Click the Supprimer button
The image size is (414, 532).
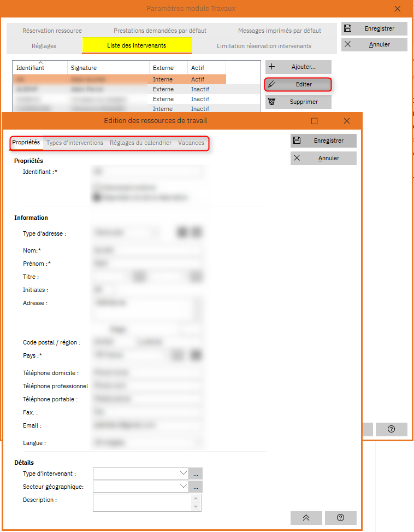pyautogui.click(x=298, y=102)
